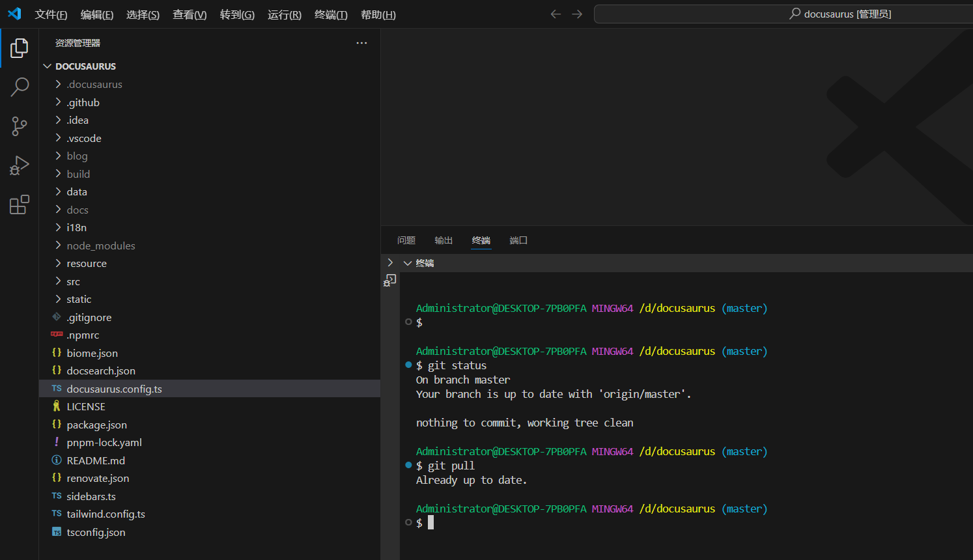Switch to the 端口 panel tab
Screen dimensions: 973x560
(x=518, y=240)
